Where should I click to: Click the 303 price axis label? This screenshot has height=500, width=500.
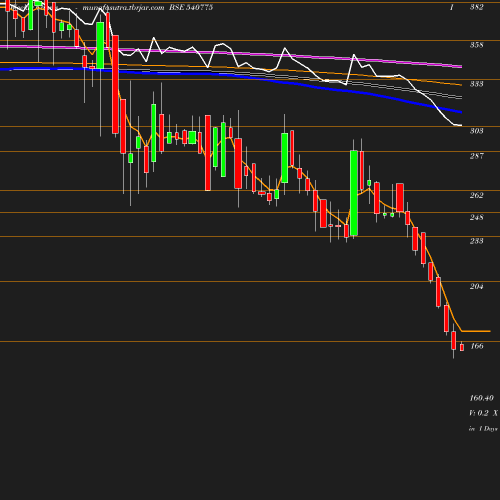476,131
